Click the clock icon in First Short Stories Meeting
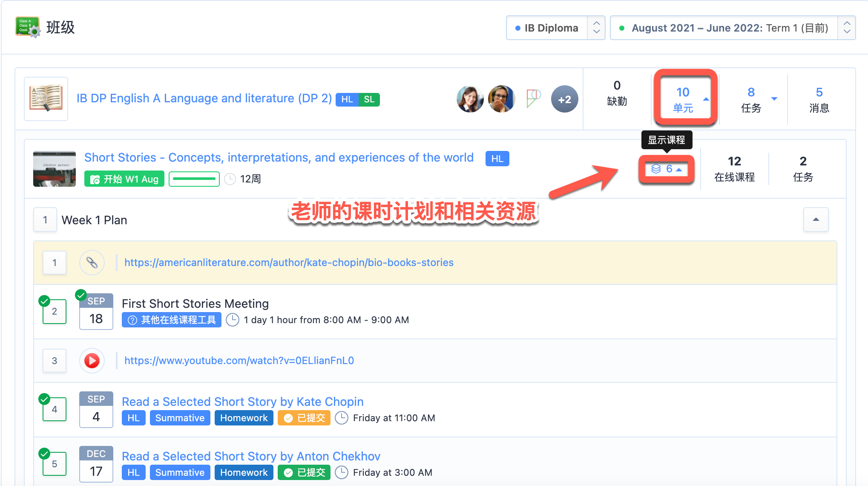The height and width of the screenshot is (486, 868). pyautogui.click(x=233, y=320)
